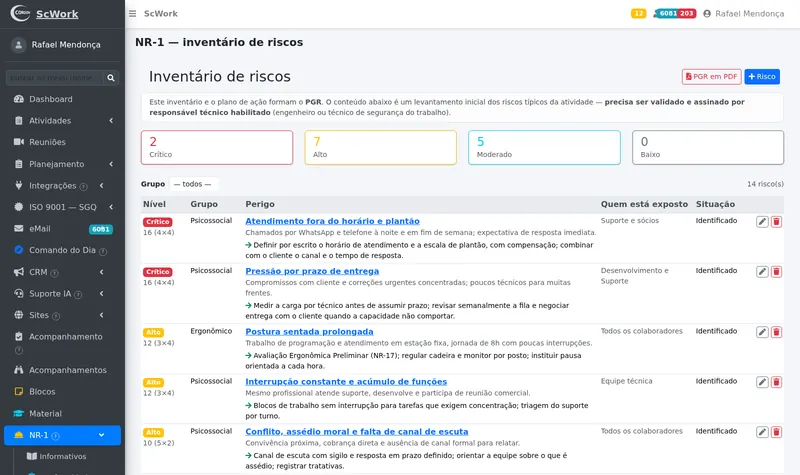Edit the Interrupção constante risk

pyautogui.click(x=762, y=382)
